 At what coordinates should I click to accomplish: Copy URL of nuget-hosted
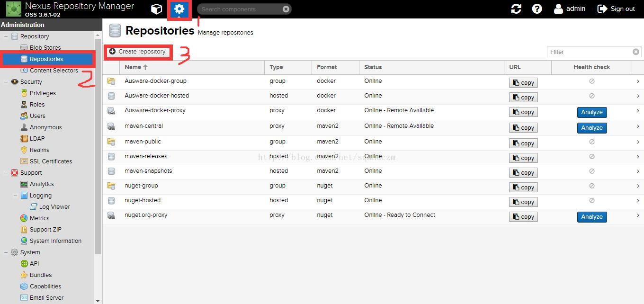(523, 202)
